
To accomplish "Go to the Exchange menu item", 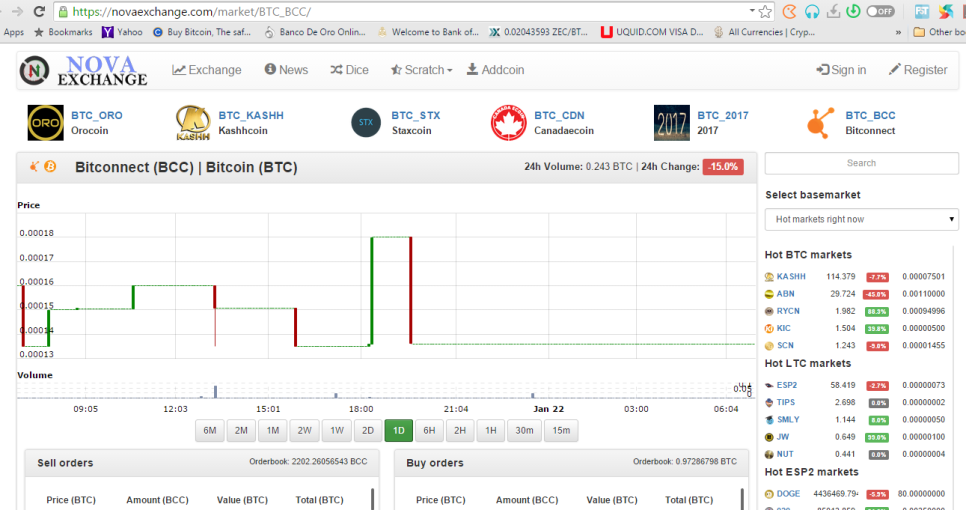I will pos(207,70).
